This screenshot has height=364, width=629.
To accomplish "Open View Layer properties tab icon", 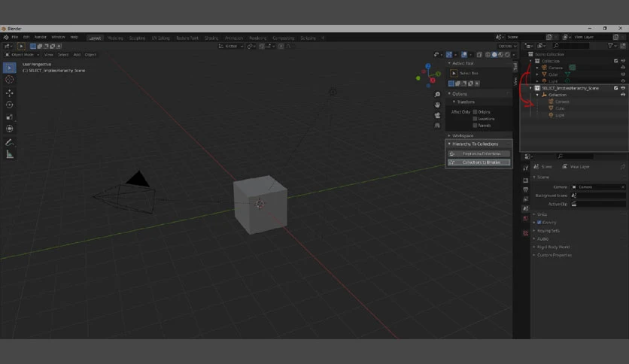I will (525, 199).
